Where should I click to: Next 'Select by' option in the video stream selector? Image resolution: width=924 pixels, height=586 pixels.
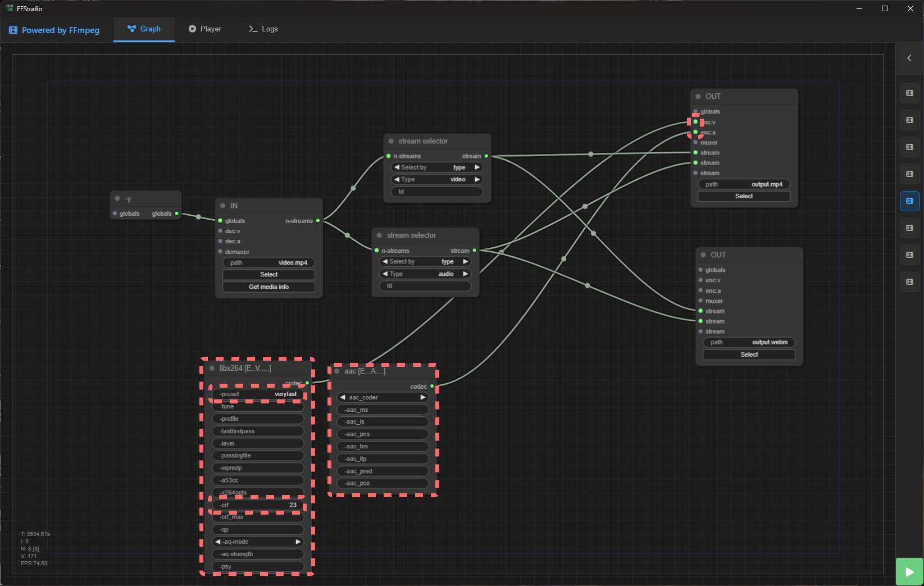(x=477, y=167)
